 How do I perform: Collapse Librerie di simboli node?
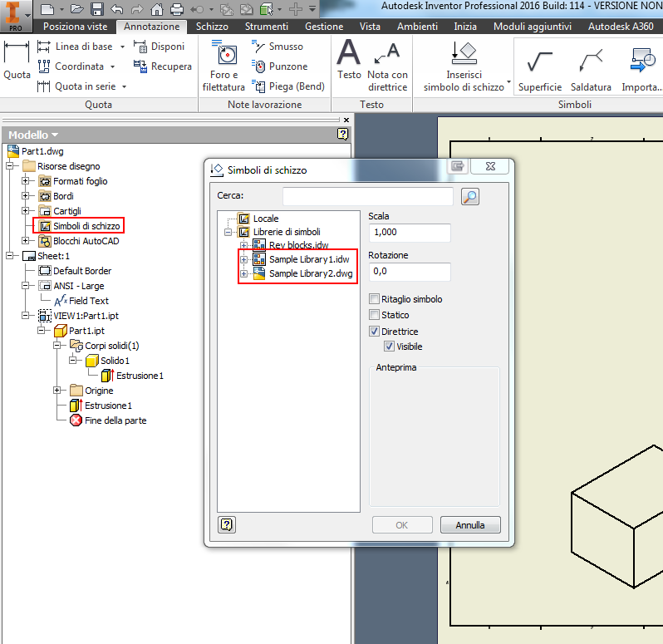[x=228, y=232]
